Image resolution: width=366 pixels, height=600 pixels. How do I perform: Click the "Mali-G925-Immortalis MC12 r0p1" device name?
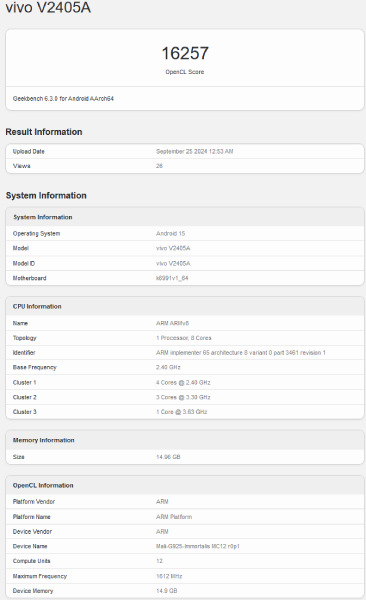point(198,546)
